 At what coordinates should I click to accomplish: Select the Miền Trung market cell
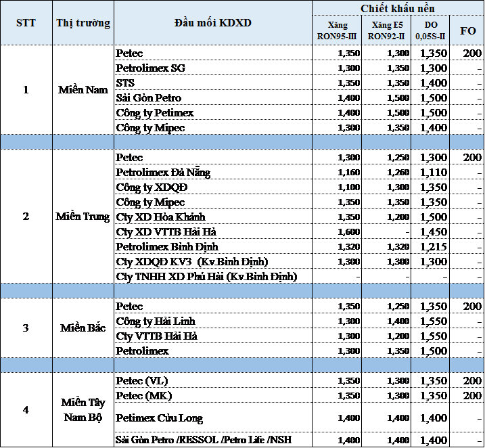(x=83, y=217)
